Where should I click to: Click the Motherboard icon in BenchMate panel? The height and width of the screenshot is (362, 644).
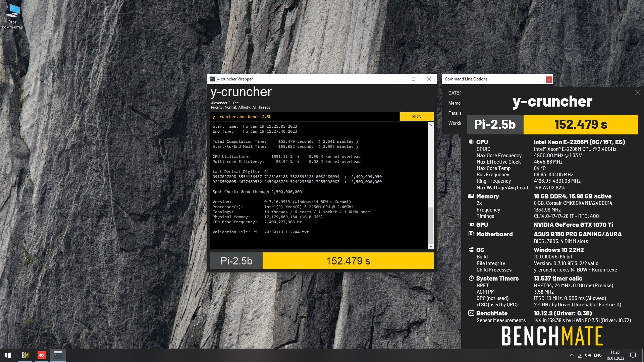pos(471,234)
